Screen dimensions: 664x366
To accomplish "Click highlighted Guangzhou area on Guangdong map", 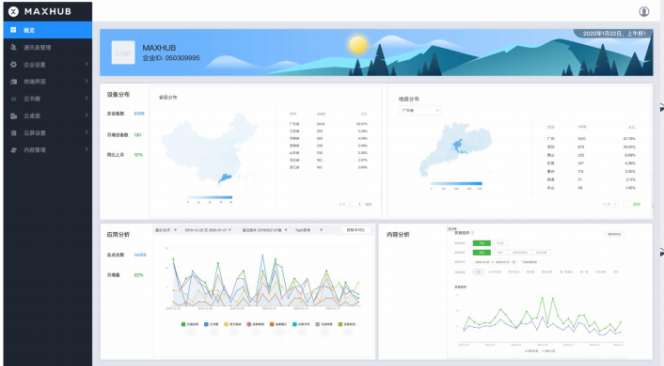I will (458, 146).
